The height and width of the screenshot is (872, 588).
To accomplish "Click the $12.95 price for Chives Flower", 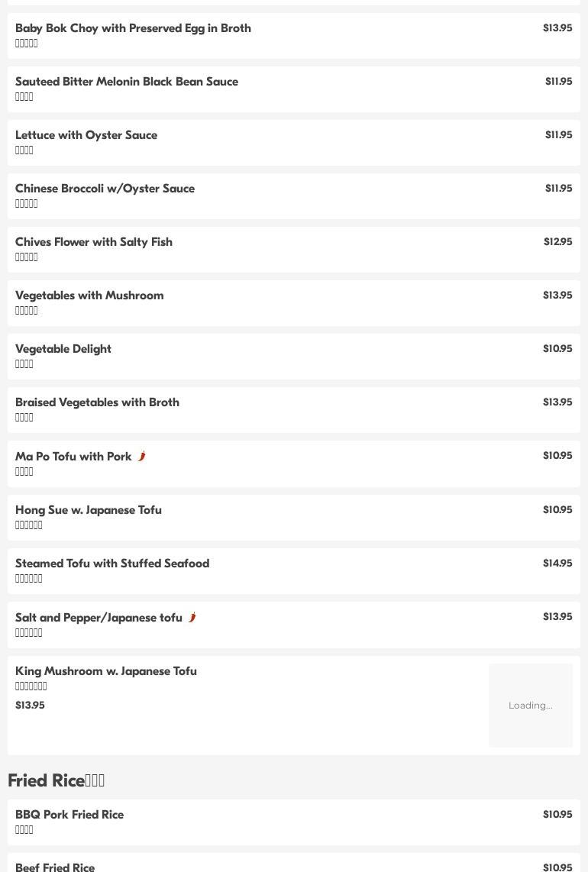I will click(557, 242).
